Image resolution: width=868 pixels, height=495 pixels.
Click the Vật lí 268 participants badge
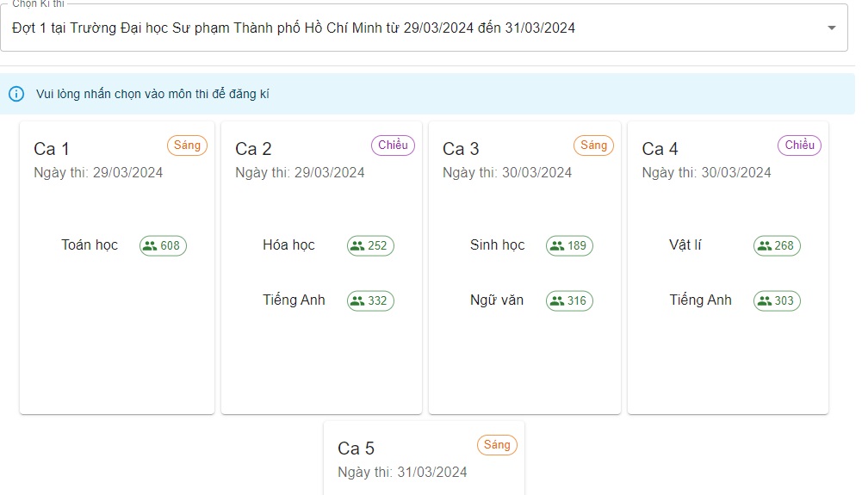[x=777, y=245]
